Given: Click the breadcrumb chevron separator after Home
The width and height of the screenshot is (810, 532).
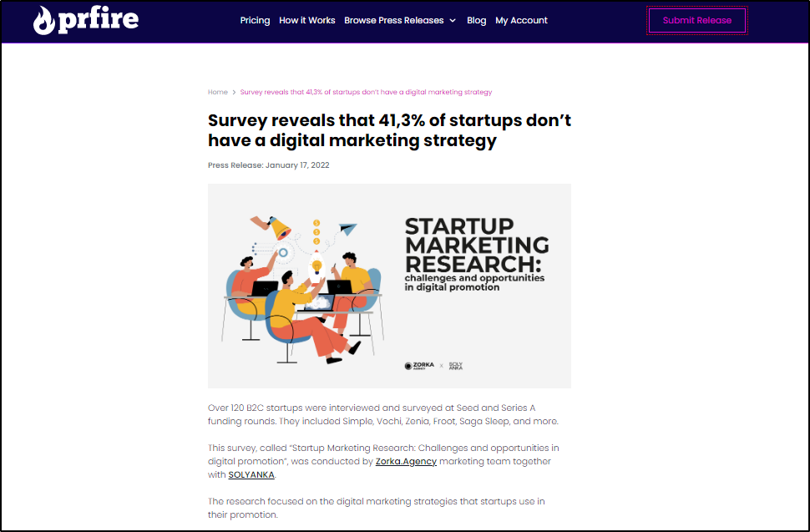Looking at the screenshot, I should pos(234,92).
